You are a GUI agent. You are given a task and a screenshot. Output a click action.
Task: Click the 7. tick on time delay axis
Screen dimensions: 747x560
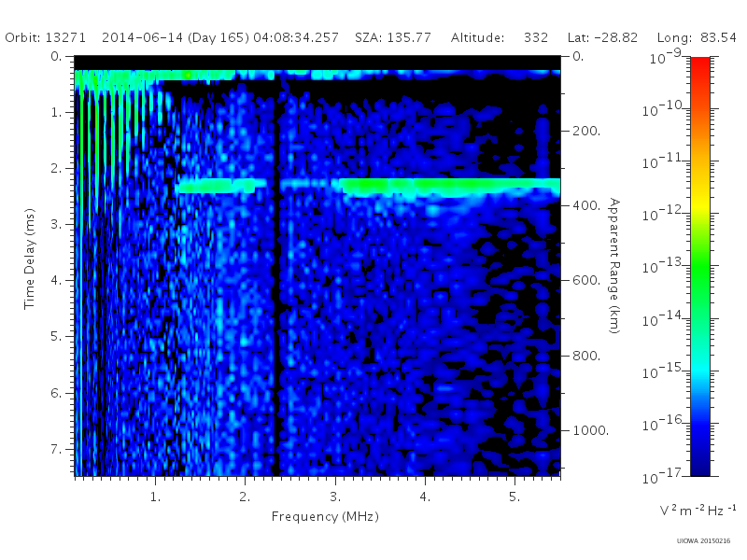pyautogui.click(x=56, y=449)
